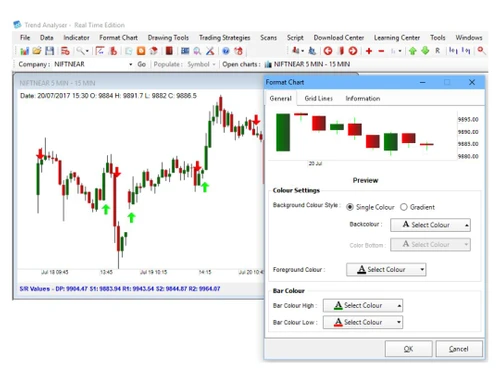500x375 pixels.
Task: Open the Download Center menu
Action: 338,38
